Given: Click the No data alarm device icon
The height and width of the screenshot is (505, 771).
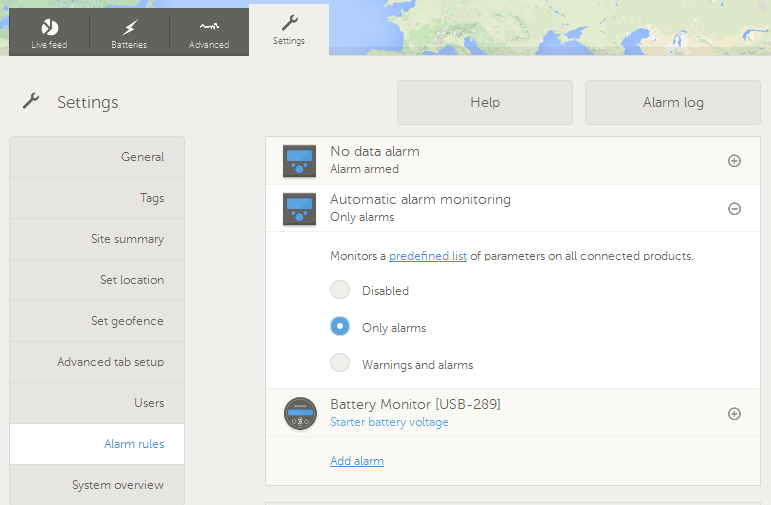Looking at the screenshot, I should point(299,161).
